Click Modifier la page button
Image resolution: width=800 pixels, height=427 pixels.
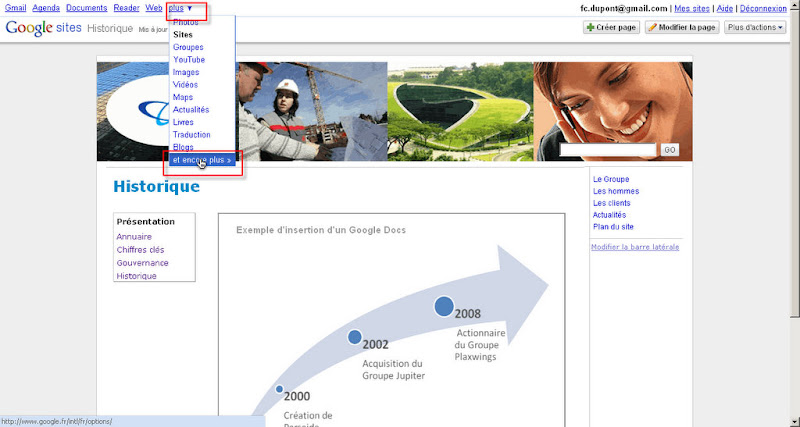coord(682,28)
